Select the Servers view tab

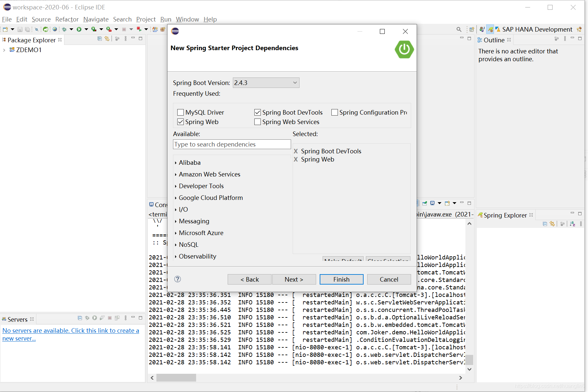[18, 319]
